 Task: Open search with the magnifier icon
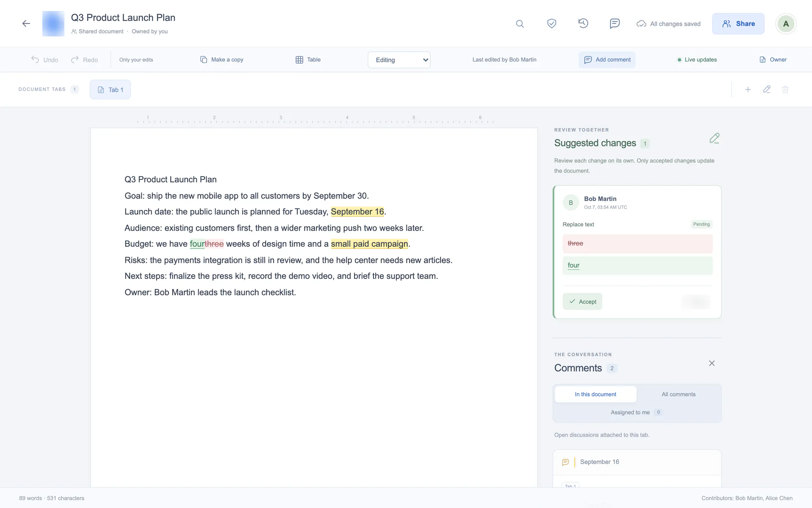520,24
